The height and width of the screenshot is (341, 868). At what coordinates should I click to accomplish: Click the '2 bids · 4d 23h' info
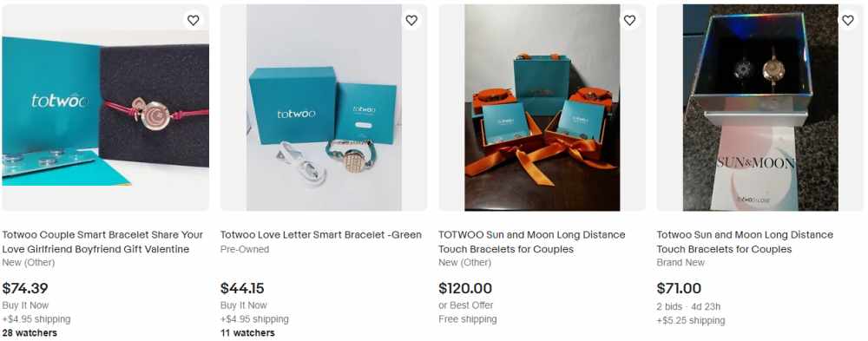(x=688, y=306)
